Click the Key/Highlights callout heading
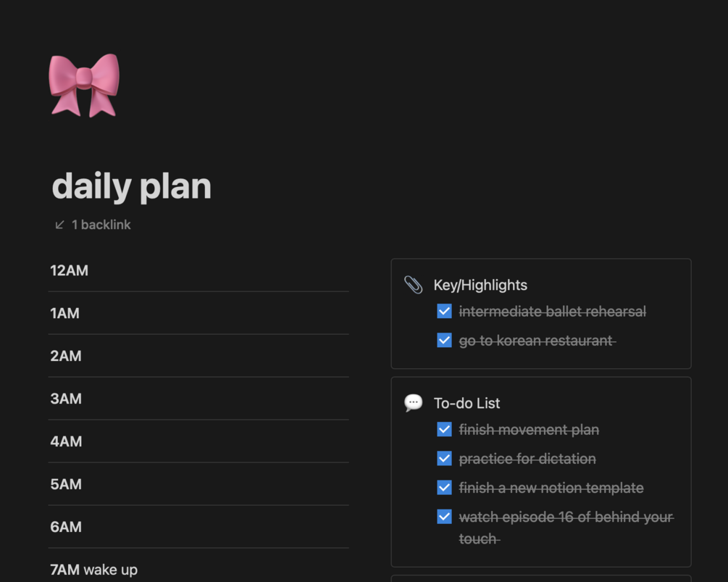The image size is (728, 582). (x=480, y=285)
